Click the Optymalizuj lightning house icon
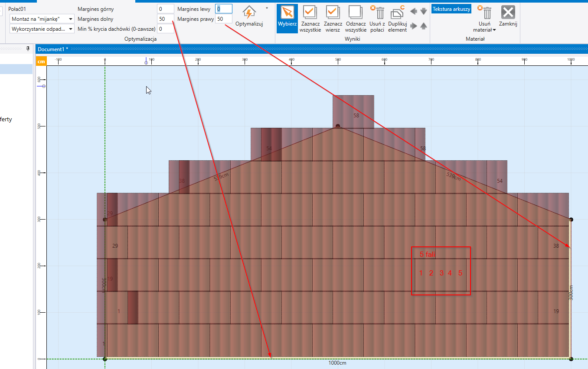Viewport: 588px width, 369px height. point(249,13)
